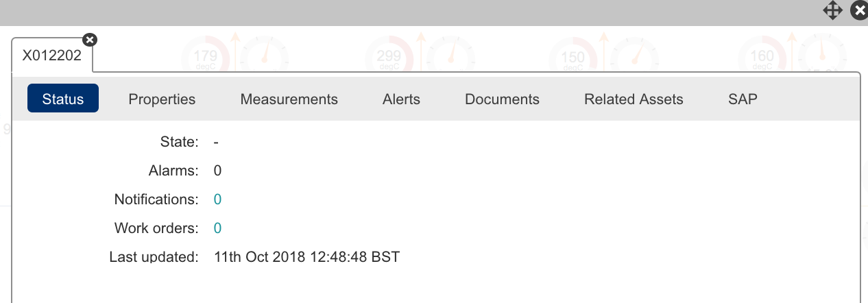Close the X012202 tab
Screen dimensions: 868x303
coord(90,40)
